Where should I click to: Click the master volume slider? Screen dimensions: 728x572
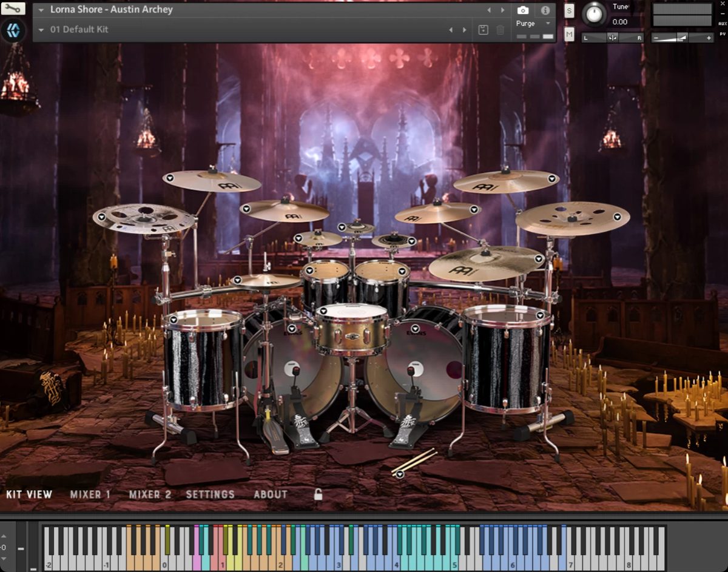click(682, 38)
